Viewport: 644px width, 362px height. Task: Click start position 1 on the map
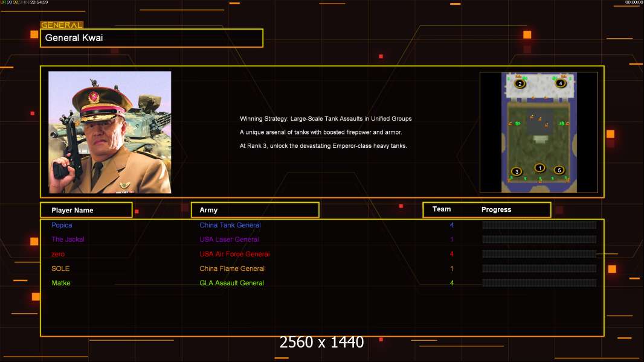pyautogui.click(x=539, y=168)
